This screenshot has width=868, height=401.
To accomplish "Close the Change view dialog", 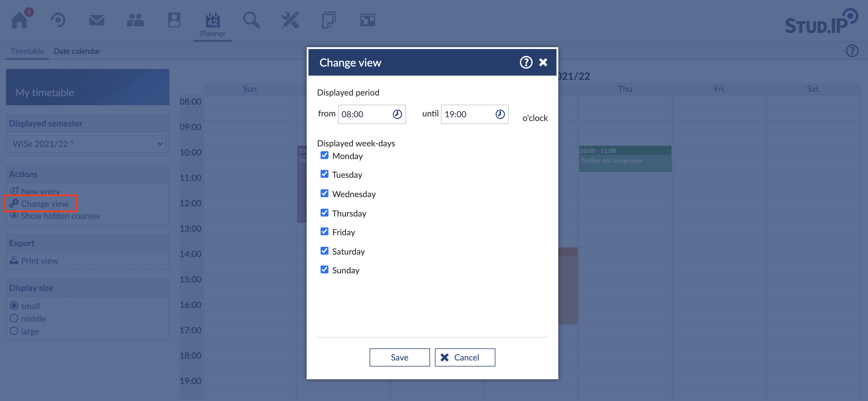I will [543, 62].
